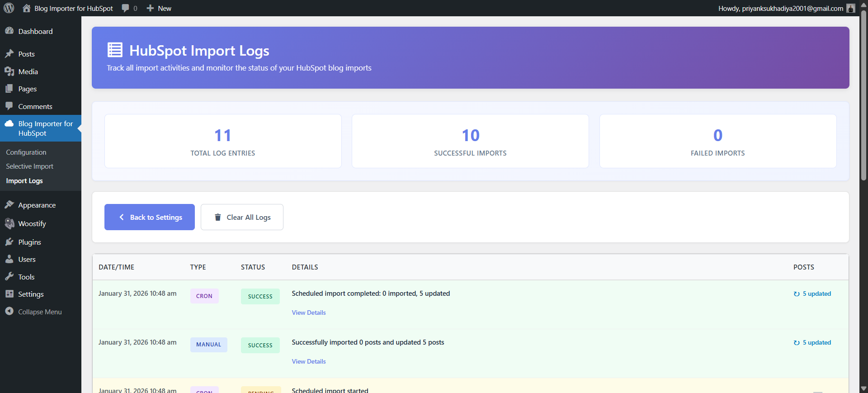Open View Details for the MANUAL import

(x=309, y=361)
